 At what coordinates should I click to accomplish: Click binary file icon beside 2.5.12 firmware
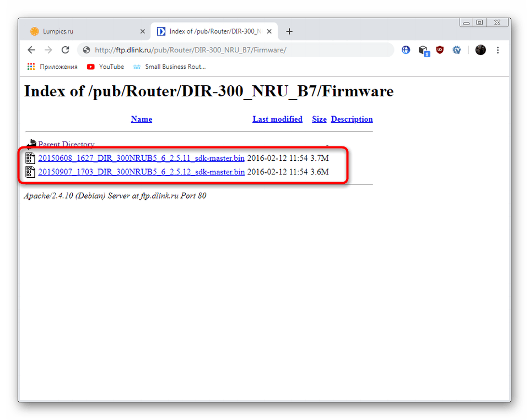30,172
